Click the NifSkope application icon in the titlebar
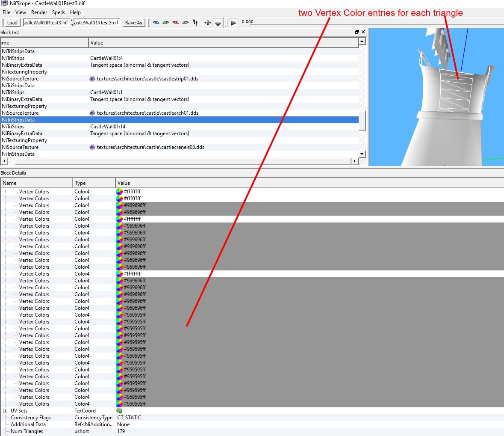The image size is (504, 436). pyautogui.click(x=3, y=3)
